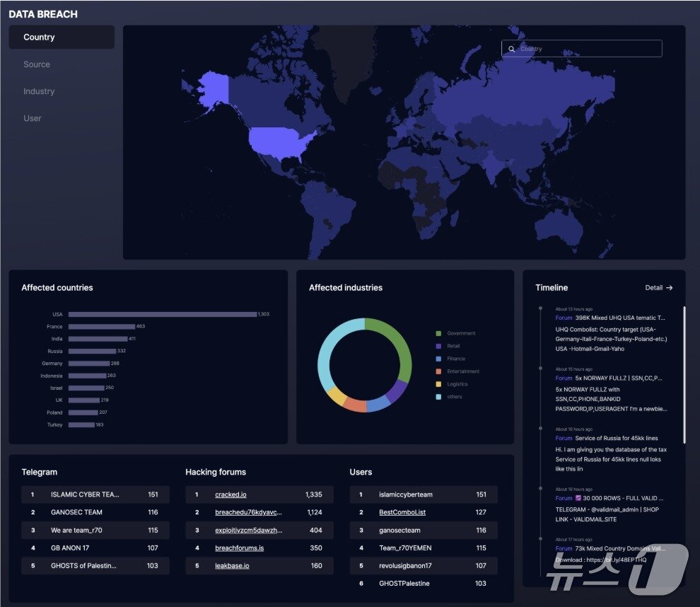Click the search magnifier icon on map
The height and width of the screenshot is (607, 700).
[x=512, y=49]
